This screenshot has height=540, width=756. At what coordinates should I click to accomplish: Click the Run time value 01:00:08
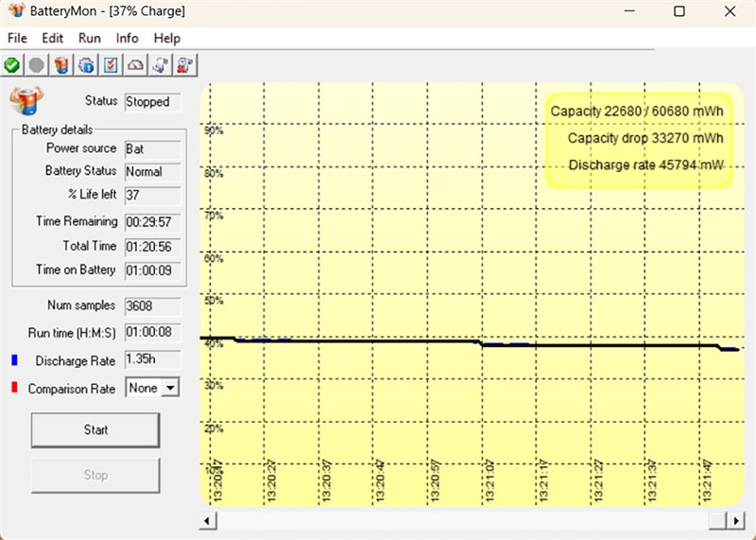[152, 333]
